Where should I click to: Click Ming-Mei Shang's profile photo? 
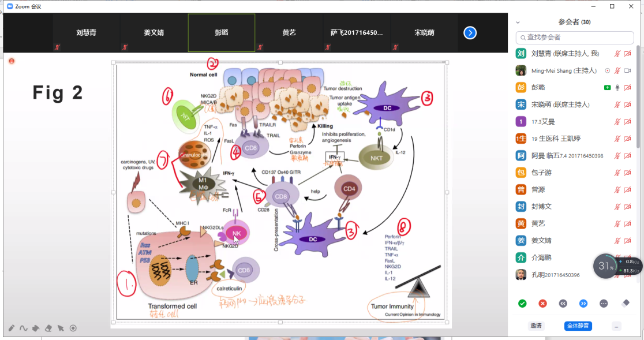coord(521,70)
